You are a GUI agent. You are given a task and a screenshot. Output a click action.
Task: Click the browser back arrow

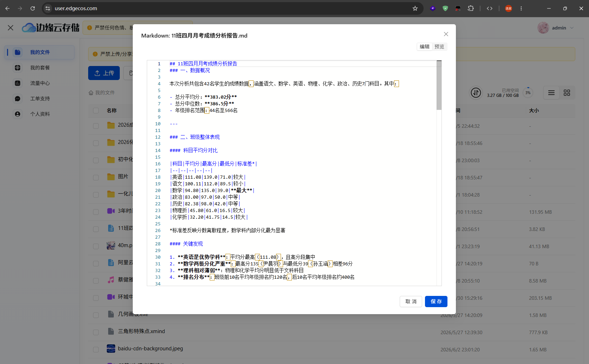coord(7,8)
